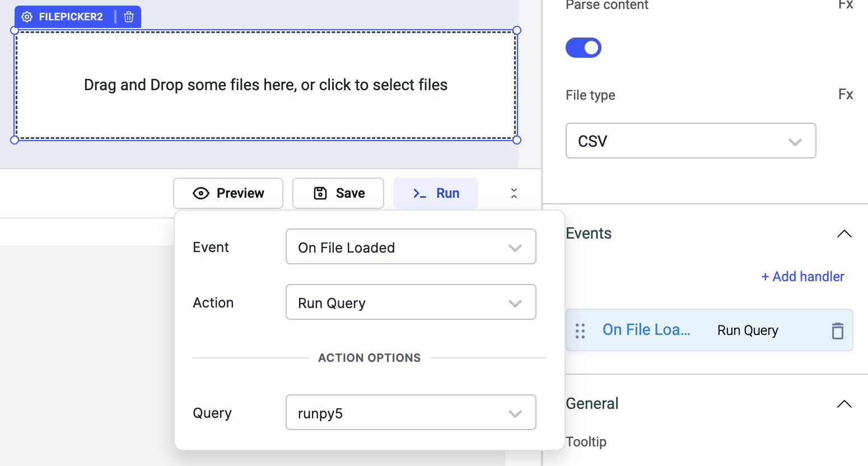
Task: Click the Fx icon beside Parse content
Action: pyautogui.click(x=845, y=5)
